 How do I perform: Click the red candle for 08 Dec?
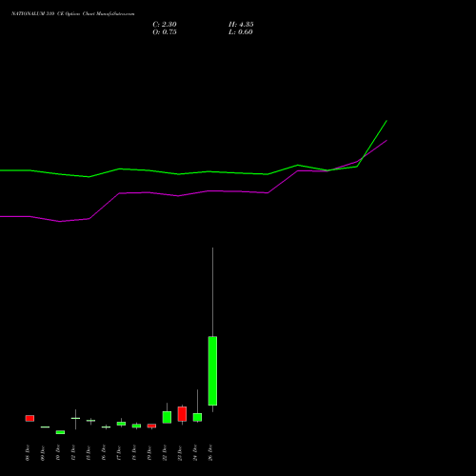click(x=30, y=418)
